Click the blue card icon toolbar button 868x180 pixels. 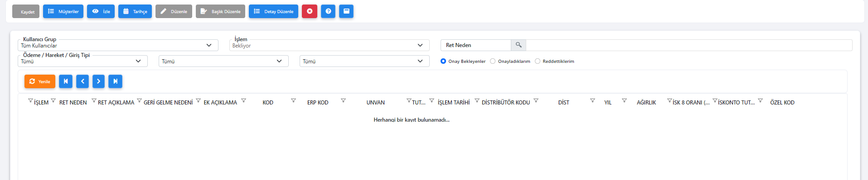tap(346, 11)
